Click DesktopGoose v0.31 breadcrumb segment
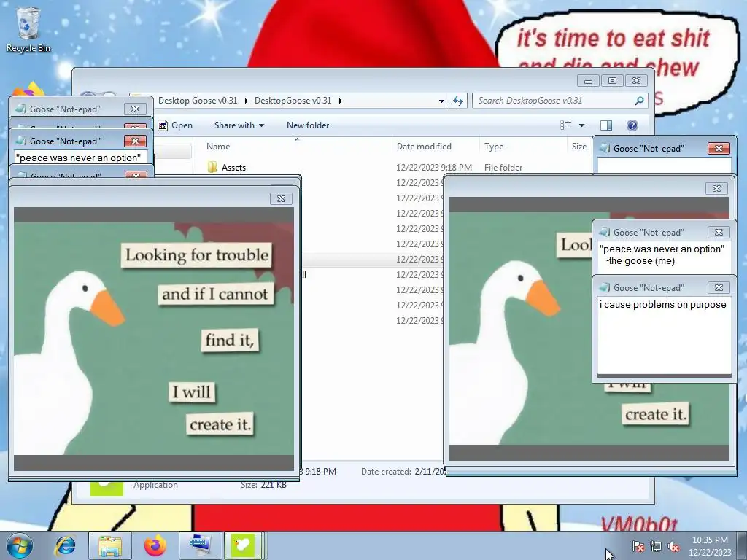This screenshot has height=560, width=747. (x=293, y=101)
